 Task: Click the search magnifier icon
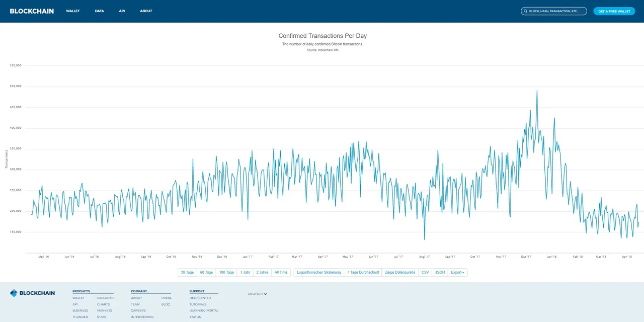[526, 11]
